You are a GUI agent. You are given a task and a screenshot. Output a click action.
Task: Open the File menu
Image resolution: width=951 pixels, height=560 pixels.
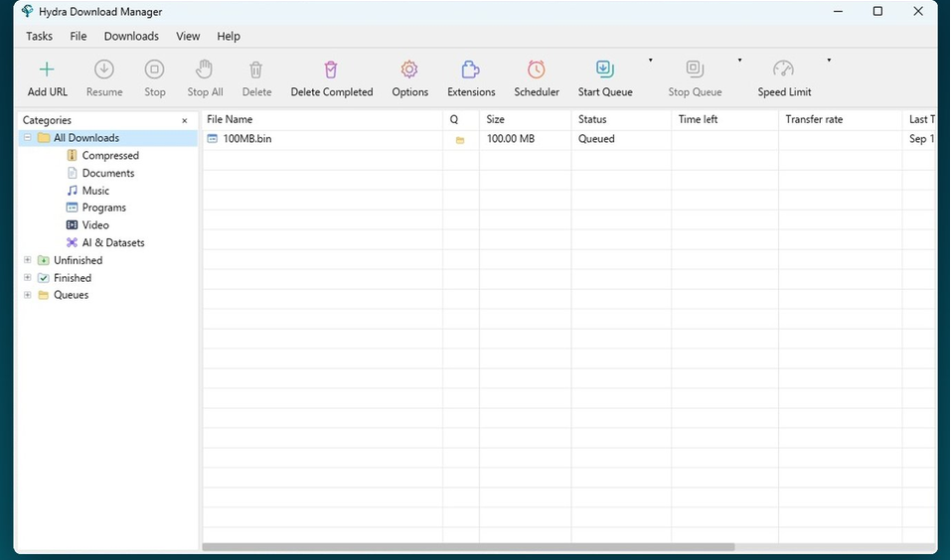point(79,37)
